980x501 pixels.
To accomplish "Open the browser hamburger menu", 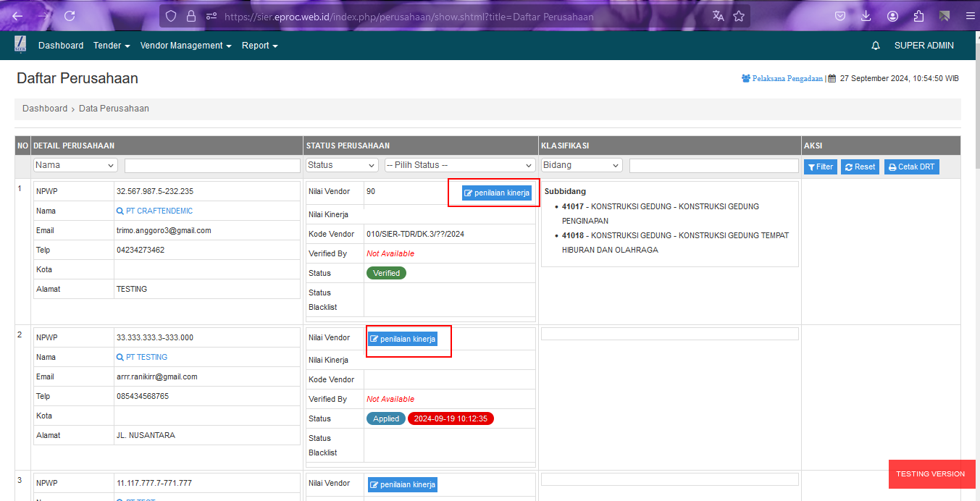I will pos(970,16).
